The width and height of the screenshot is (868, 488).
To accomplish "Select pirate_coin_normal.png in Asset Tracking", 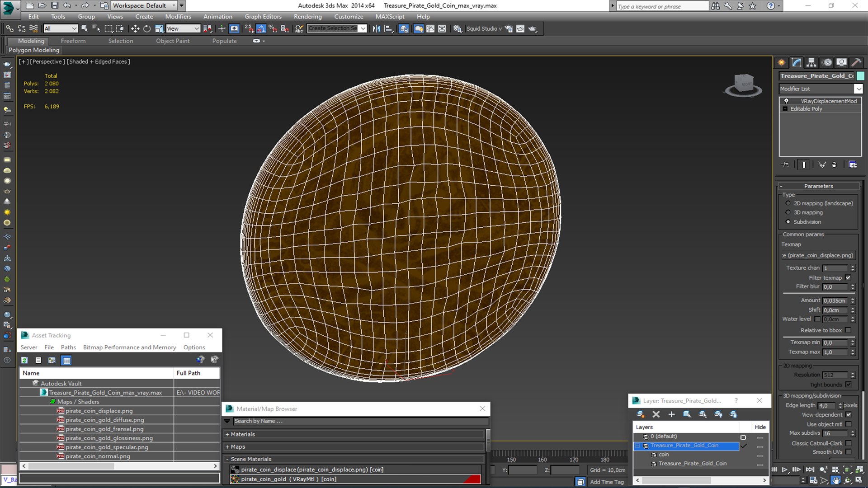I will 98,456.
